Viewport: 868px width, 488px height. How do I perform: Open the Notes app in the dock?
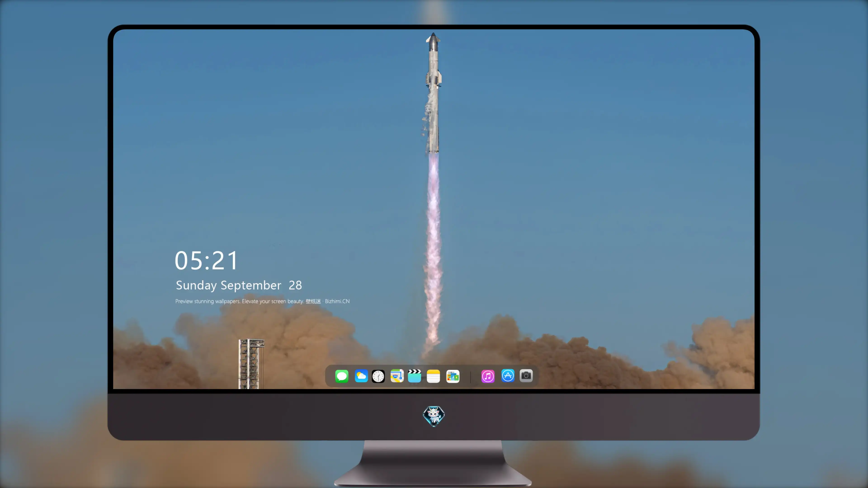click(433, 376)
